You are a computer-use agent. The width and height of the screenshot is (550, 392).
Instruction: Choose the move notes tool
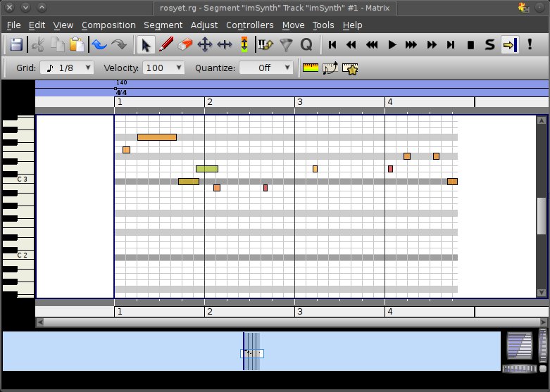pyautogui.click(x=205, y=45)
